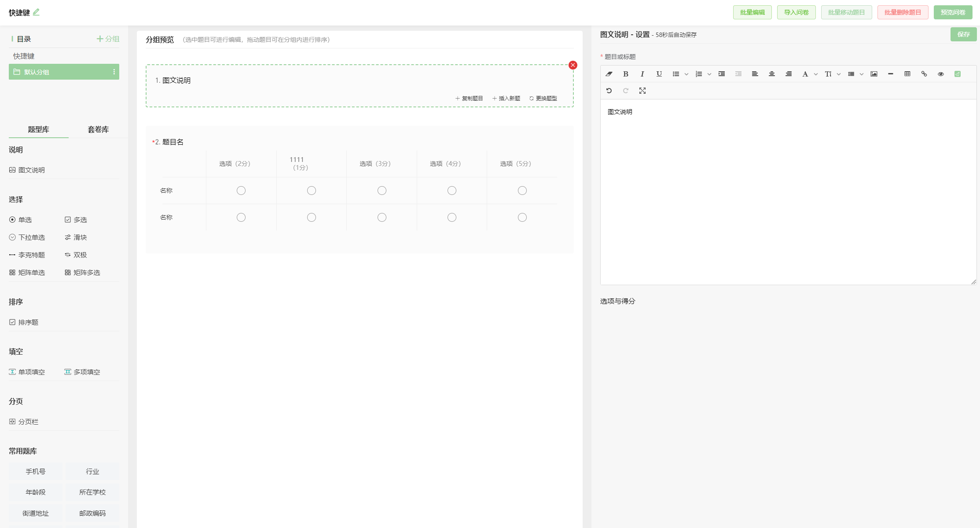Image resolution: width=980 pixels, height=528 pixels.
Task: Insert an image into the editor
Action: pos(874,74)
